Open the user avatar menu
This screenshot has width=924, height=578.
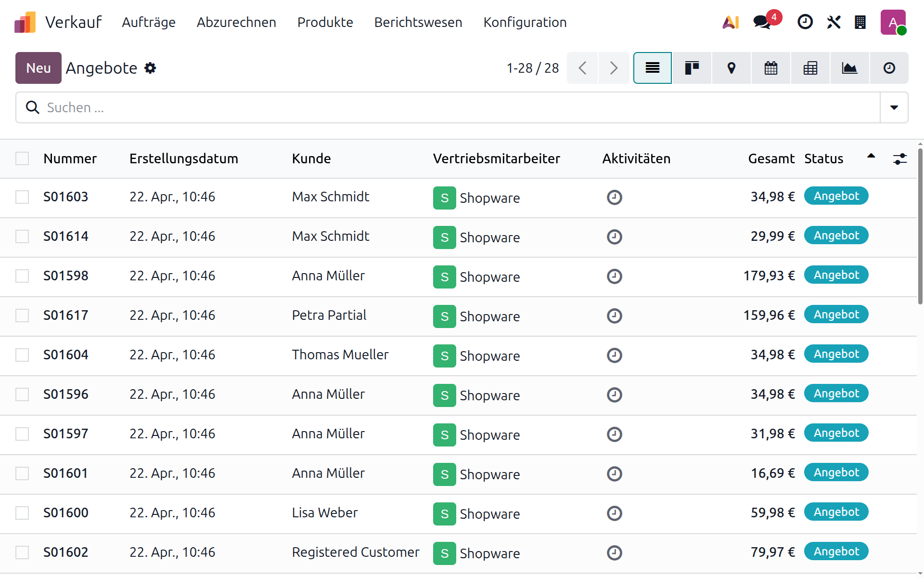click(x=893, y=22)
